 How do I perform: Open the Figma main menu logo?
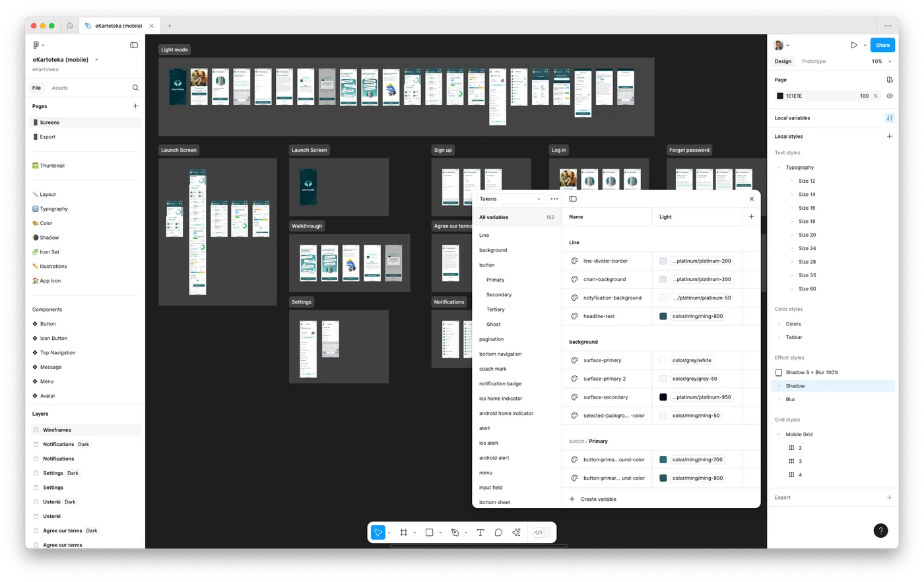point(36,45)
